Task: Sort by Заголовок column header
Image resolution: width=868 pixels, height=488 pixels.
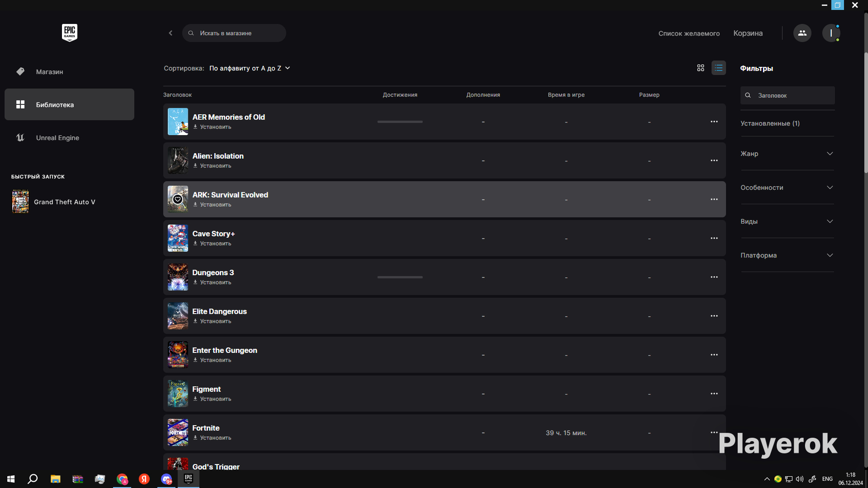Action: click(x=177, y=95)
